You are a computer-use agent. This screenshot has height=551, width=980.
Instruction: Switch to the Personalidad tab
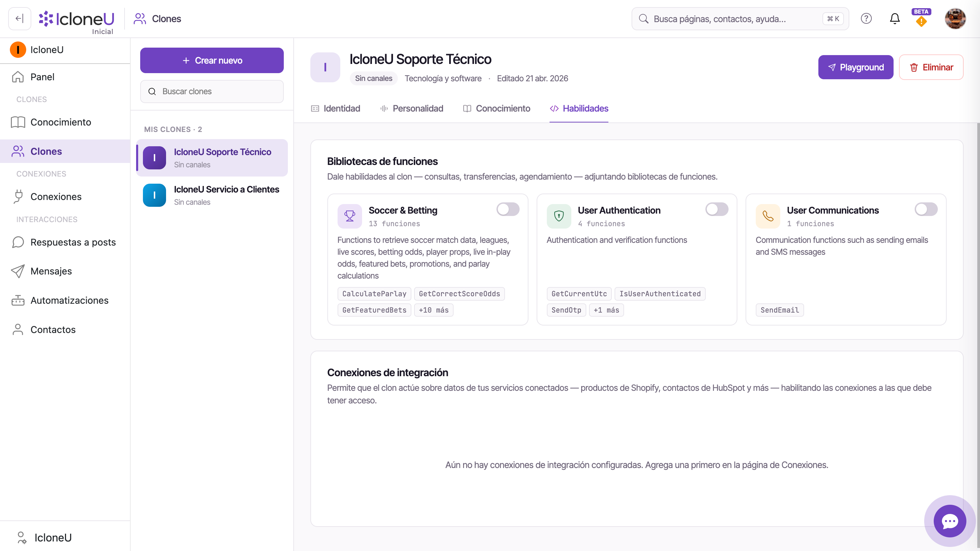point(412,109)
